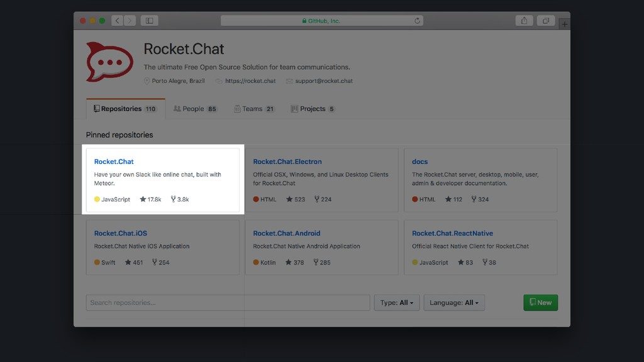Click Safari forward navigation arrow
644x362 pixels.
point(130,21)
